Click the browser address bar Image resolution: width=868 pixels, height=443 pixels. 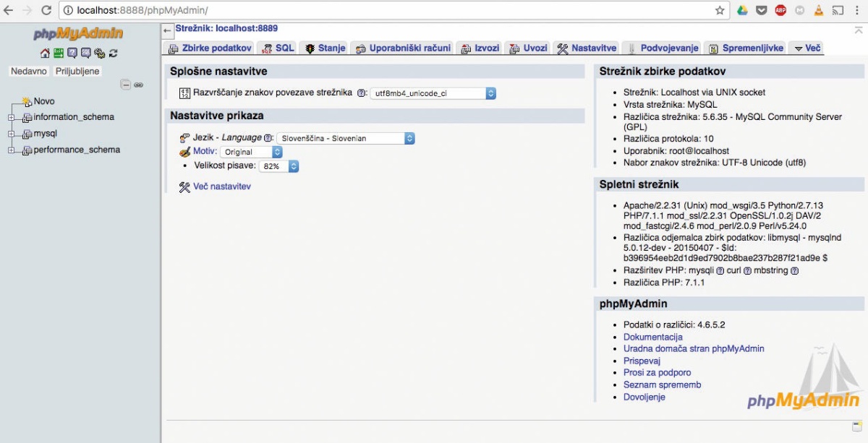pos(394,10)
